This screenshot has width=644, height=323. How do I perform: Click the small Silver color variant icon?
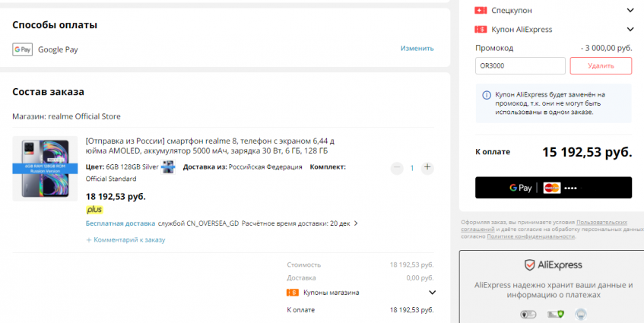[168, 167]
